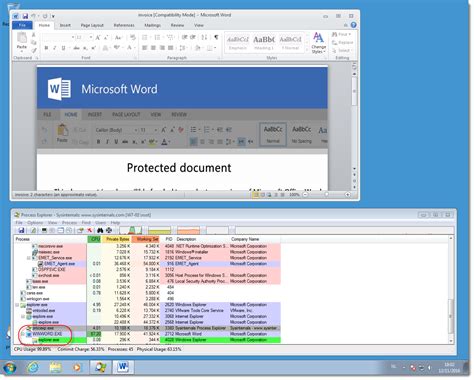474x380 pixels.
Task: Click the Save icon in Word's quick access toolbar
Action: (25, 16)
